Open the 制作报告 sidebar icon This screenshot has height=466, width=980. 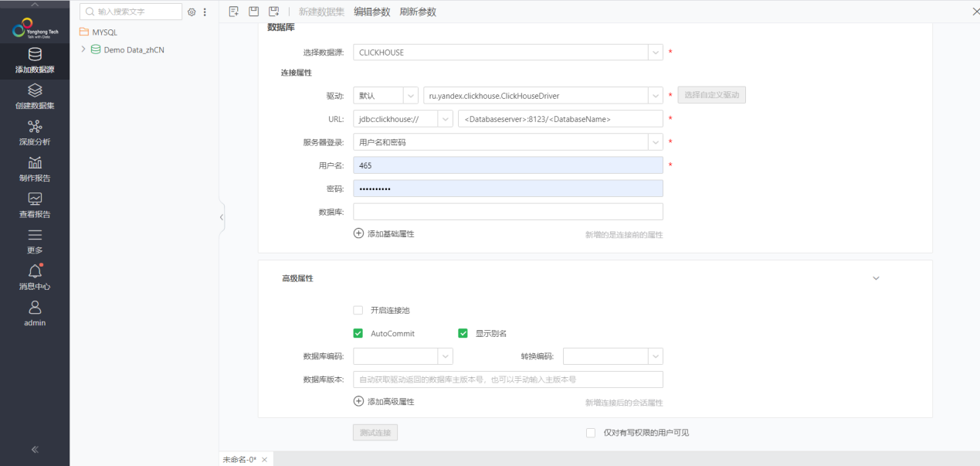click(35, 163)
